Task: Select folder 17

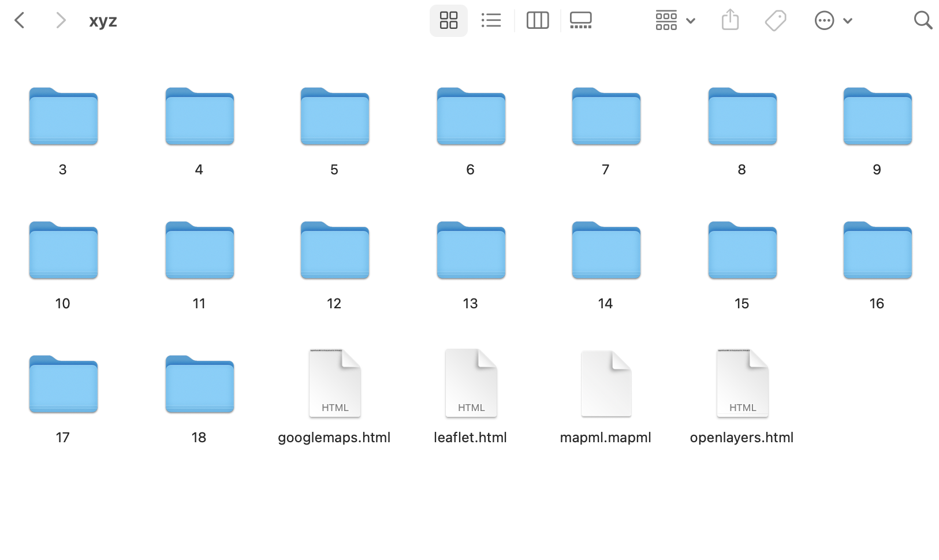Action: pos(64,384)
